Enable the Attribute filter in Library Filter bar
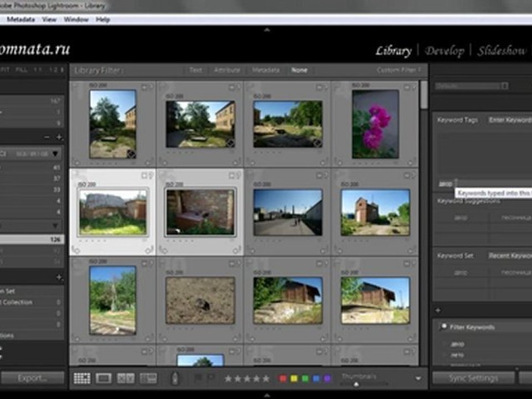The width and height of the screenshot is (532, 399). [227, 70]
